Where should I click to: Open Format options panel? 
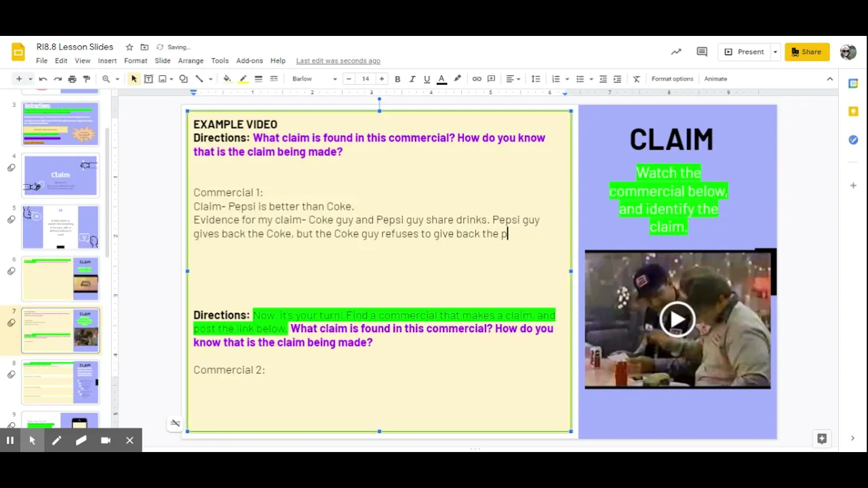pos(672,79)
